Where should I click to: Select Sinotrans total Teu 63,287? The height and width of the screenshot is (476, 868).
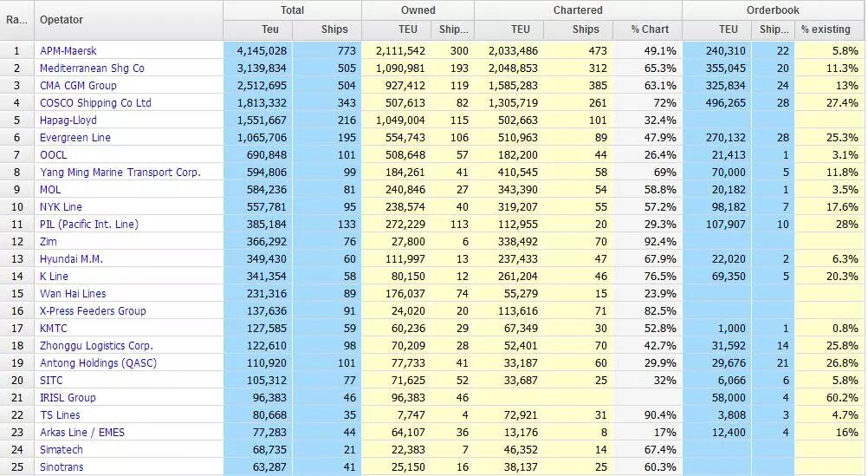coord(269,467)
